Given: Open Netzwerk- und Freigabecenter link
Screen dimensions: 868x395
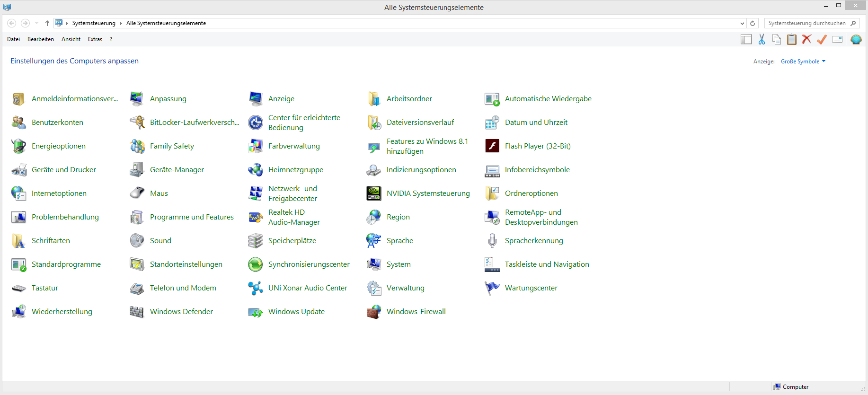Looking at the screenshot, I should click(292, 193).
